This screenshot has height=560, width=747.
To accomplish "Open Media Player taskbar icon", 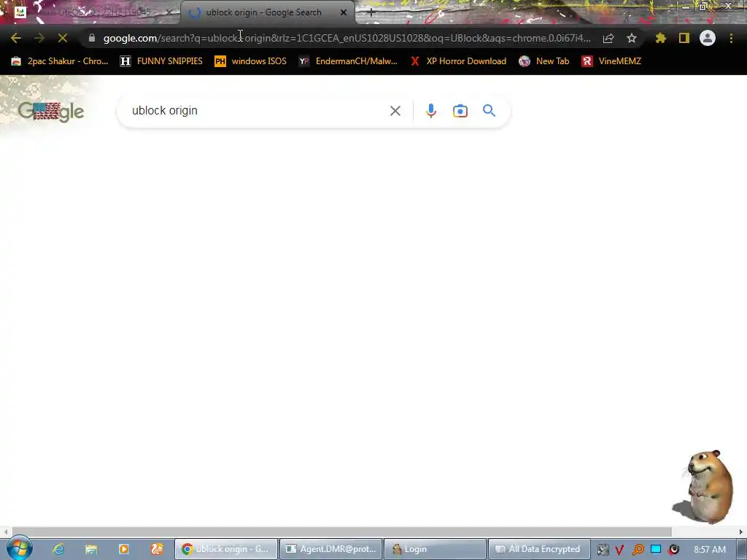I will (124, 550).
